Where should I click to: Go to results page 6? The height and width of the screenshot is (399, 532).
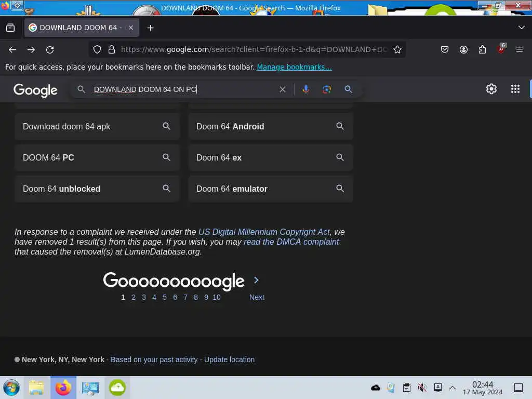(175, 297)
